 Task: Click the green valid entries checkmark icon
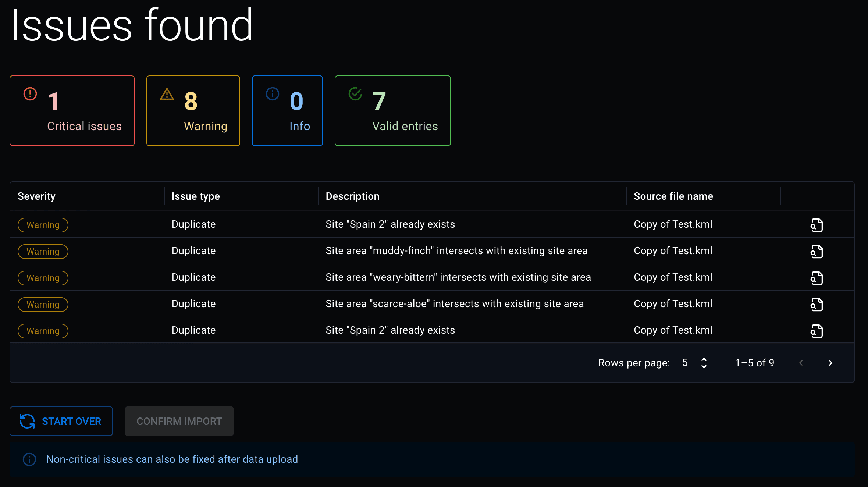click(x=355, y=94)
